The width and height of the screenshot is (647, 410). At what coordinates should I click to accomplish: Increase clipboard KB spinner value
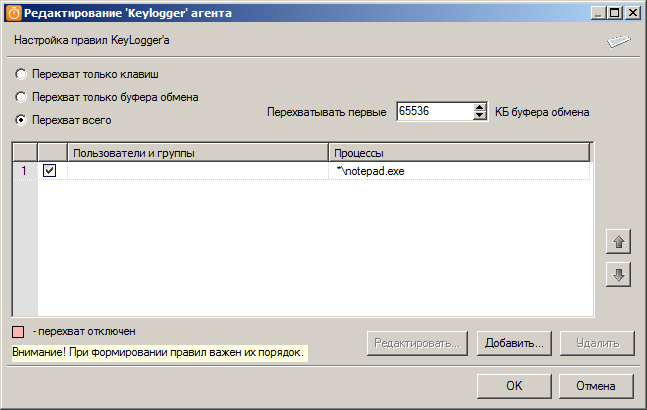coord(480,106)
